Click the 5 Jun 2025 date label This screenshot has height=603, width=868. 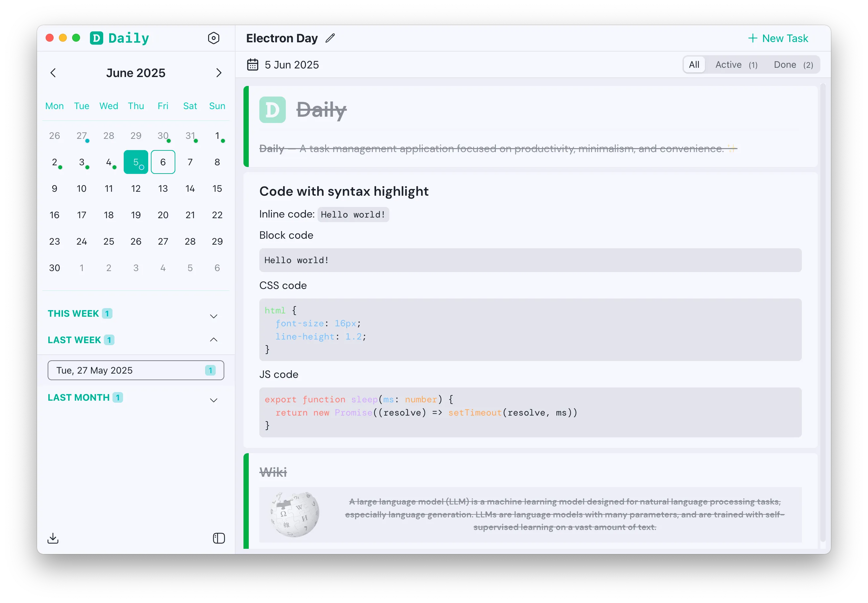click(292, 64)
